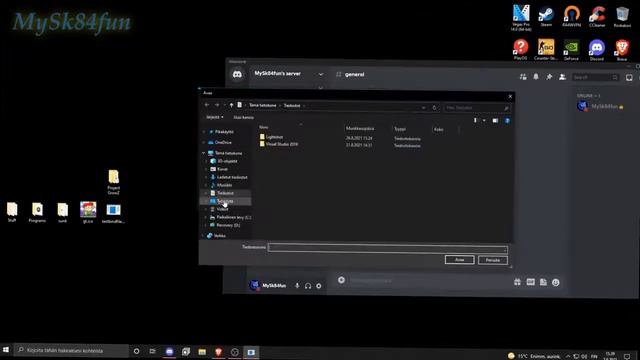Screen dimensions: 640x360
Task: Select the Lightshot folder
Action: (271, 137)
